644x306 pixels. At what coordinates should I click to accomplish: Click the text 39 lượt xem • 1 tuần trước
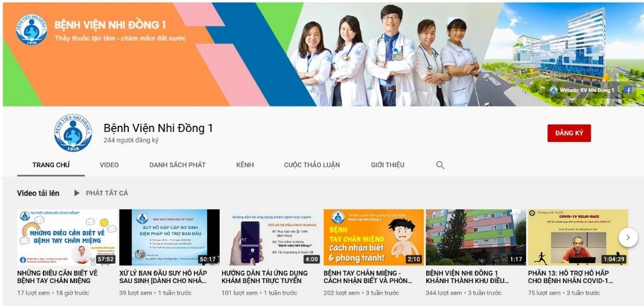(x=155, y=293)
